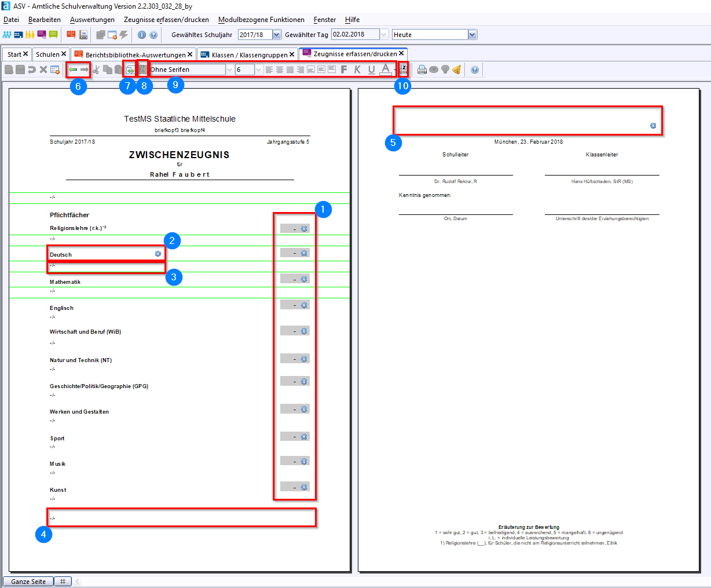The image size is (711, 588).
Task: Click the help question mark in main toolbar
Action: (153, 35)
